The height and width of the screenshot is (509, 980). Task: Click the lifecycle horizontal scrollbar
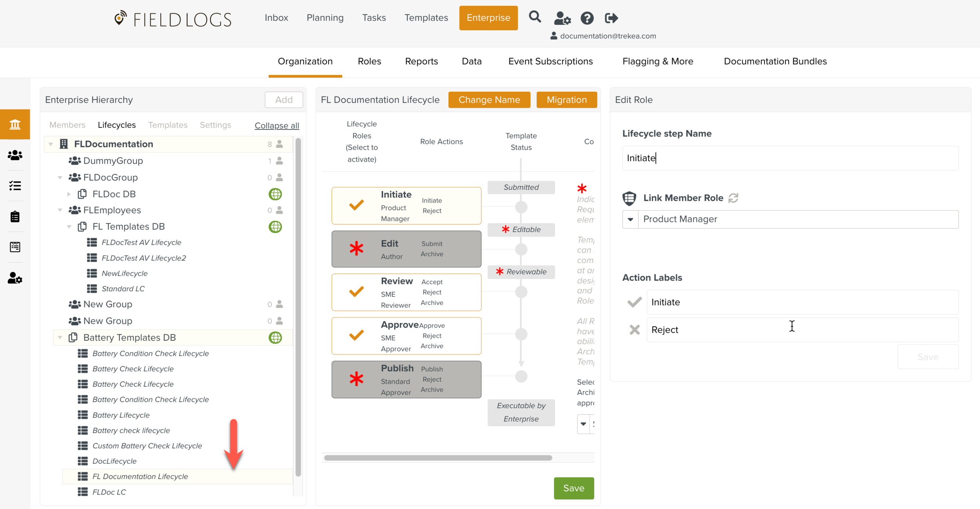[x=438, y=458]
